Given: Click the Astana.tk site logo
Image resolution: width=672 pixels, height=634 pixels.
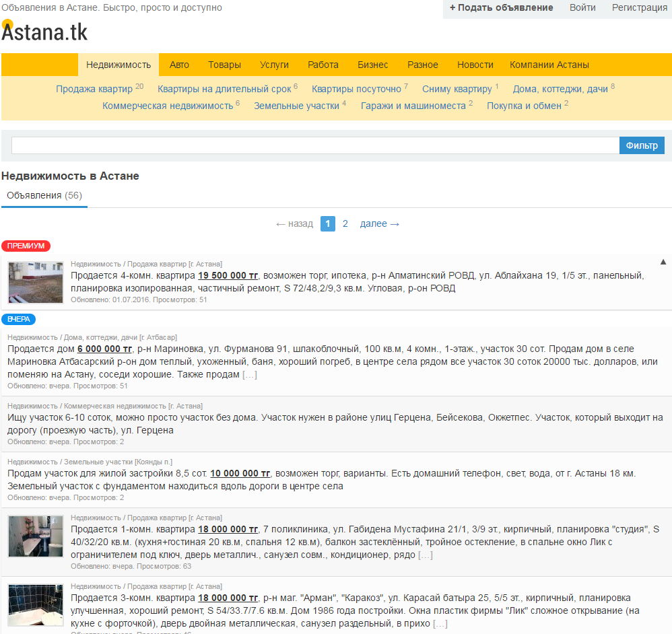Looking at the screenshot, I should click(x=44, y=31).
